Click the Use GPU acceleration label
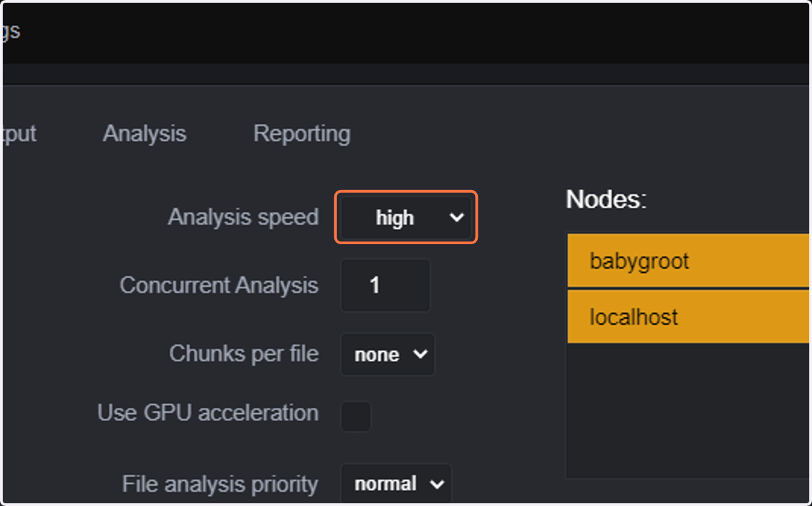 (208, 413)
